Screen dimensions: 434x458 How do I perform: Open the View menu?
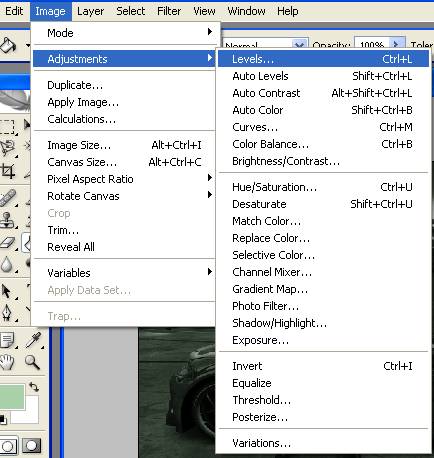(204, 11)
